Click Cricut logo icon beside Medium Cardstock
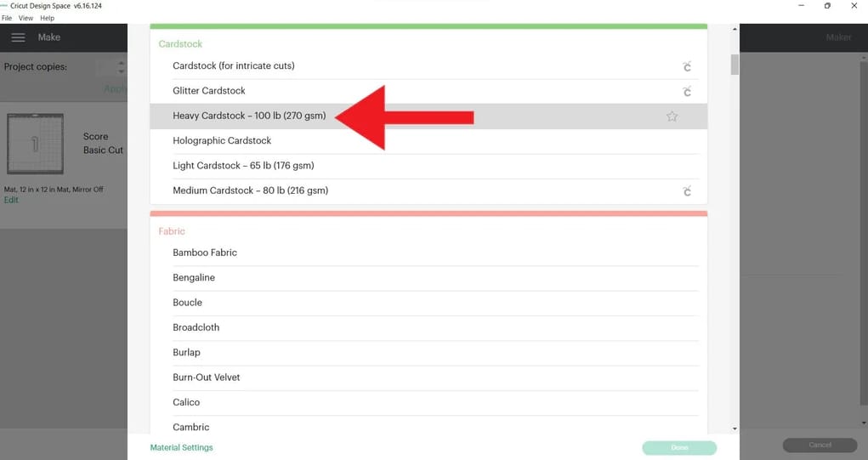The height and width of the screenshot is (460, 868). click(x=686, y=191)
